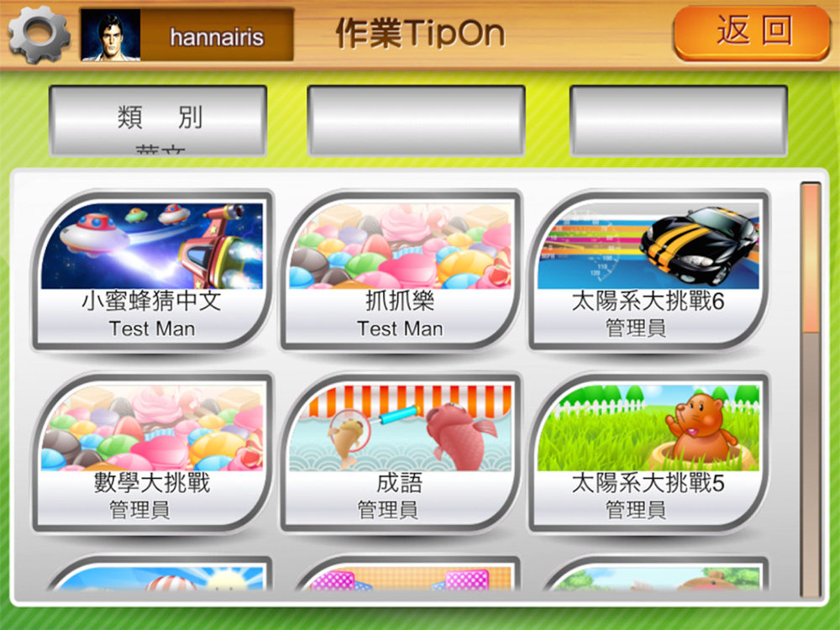Viewport: 840px width, 630px height.
Task: Open the 小蜜蜂猜中文 spaceship game tile
Action: coord(153,270)
